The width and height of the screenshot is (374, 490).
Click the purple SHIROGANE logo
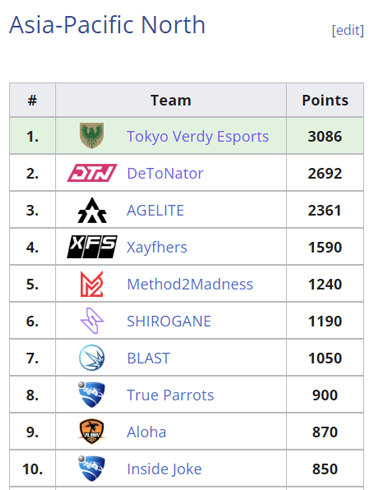click(92, 321)
